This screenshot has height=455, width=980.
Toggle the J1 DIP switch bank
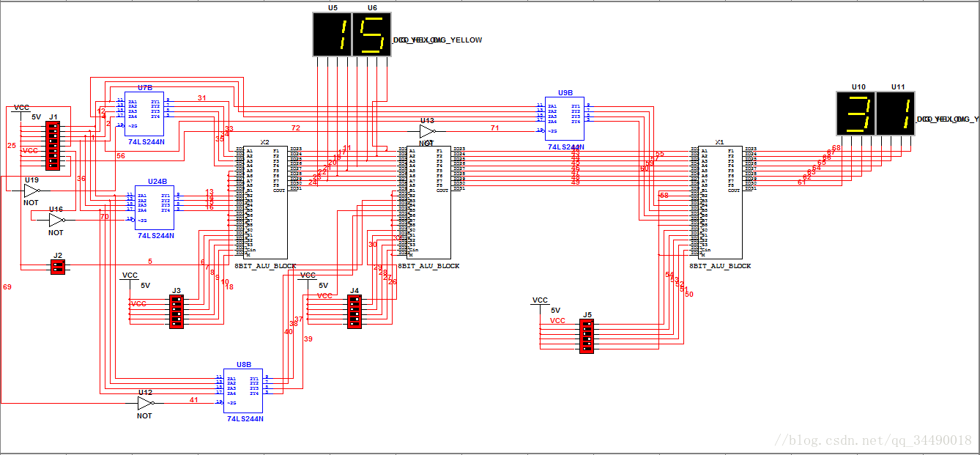(53, 146)
